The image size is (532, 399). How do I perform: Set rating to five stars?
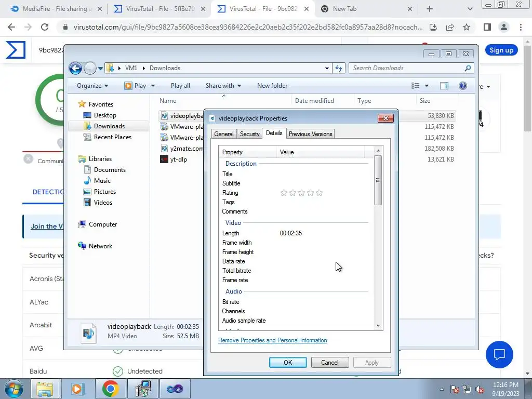pyautogui.click(x=319, y=193)
